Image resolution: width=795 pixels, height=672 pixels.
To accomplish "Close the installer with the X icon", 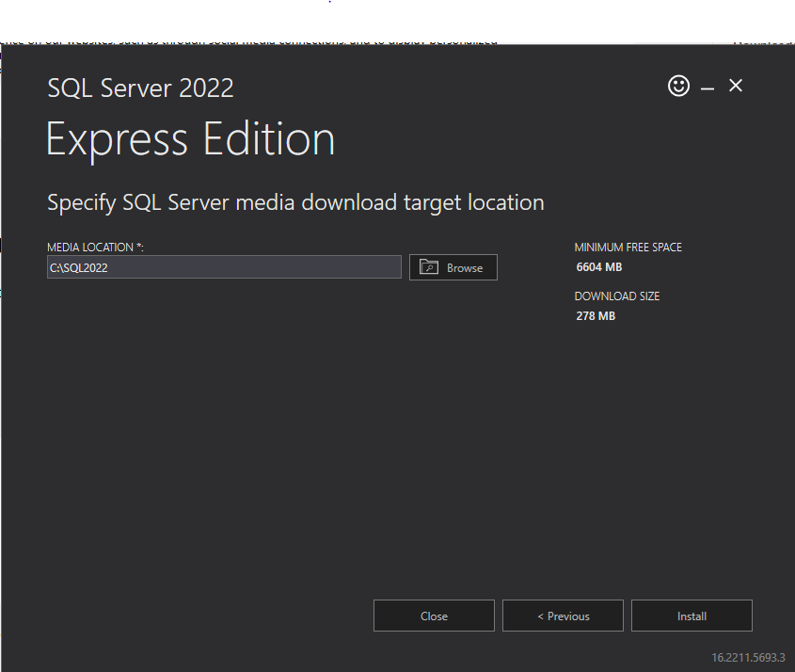I will click(736, 86).
